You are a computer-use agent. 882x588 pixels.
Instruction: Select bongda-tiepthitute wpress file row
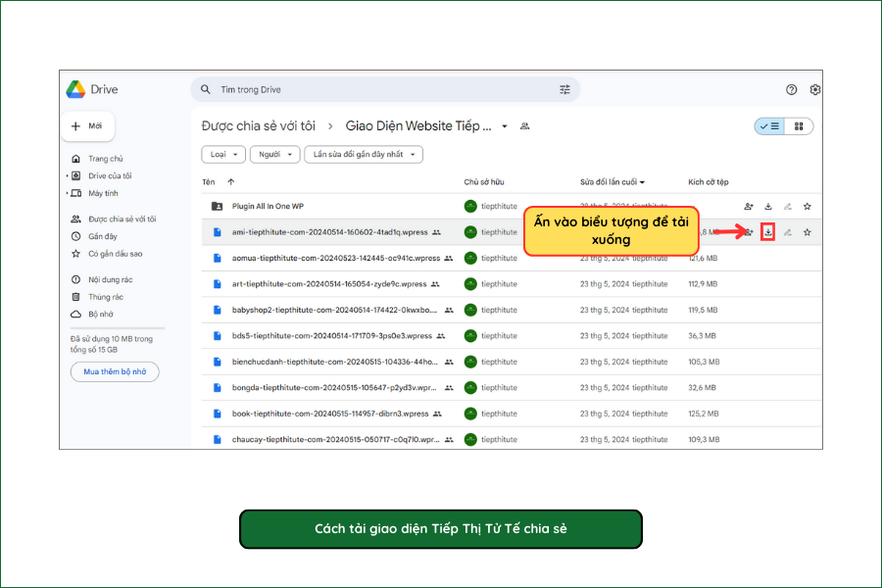pyautogui.click(x=512, y=388)
